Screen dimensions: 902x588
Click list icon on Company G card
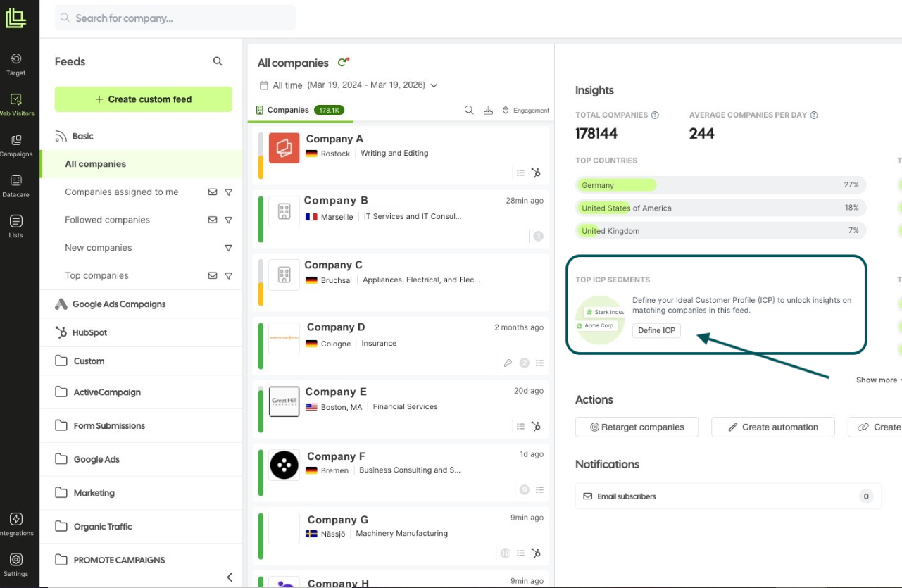pos(520,553)
